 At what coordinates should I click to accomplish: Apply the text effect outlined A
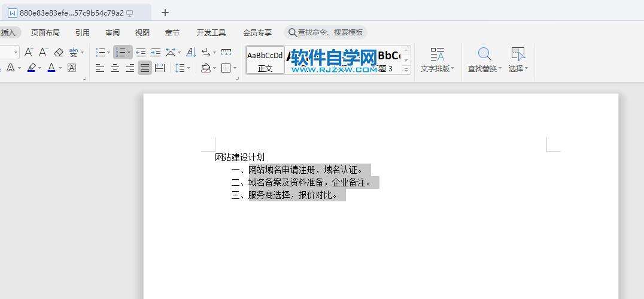click(x=11, y=68)
